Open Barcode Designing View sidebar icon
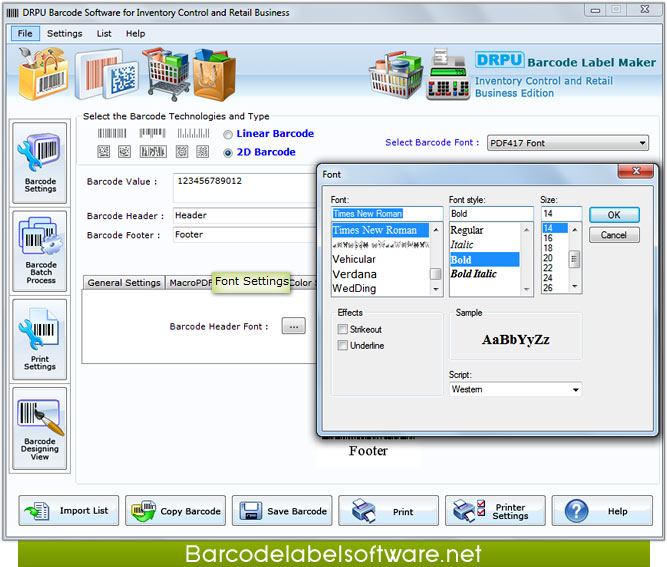The image size is (667, 567). pyautogui.click(x=40, y=428)
